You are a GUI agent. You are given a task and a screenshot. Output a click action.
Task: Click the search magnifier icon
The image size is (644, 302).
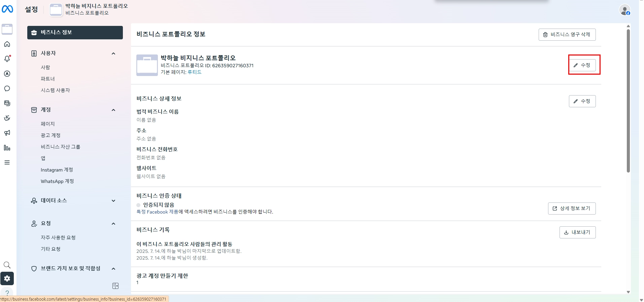[x=7, y=265]
